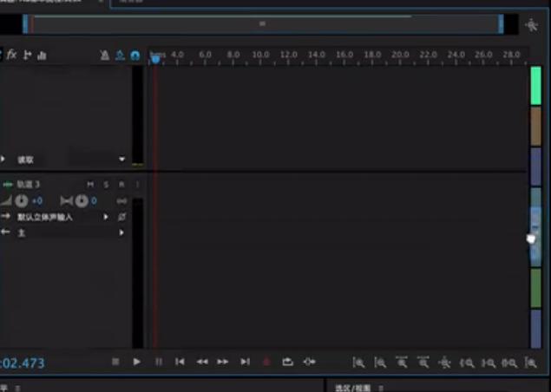551x392 pixels.
Task: Click zoom-out-full icon beside top navigator
Action: tap(532, 24)
